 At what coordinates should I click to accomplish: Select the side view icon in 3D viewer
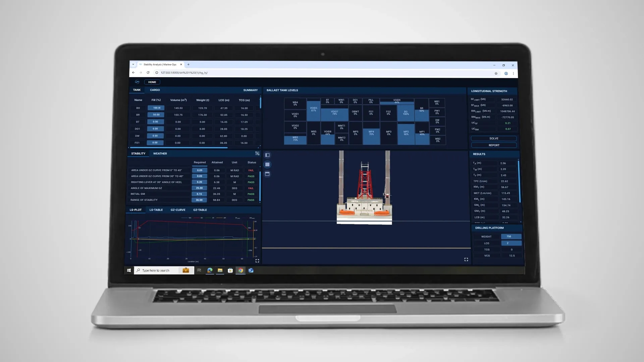267,155
